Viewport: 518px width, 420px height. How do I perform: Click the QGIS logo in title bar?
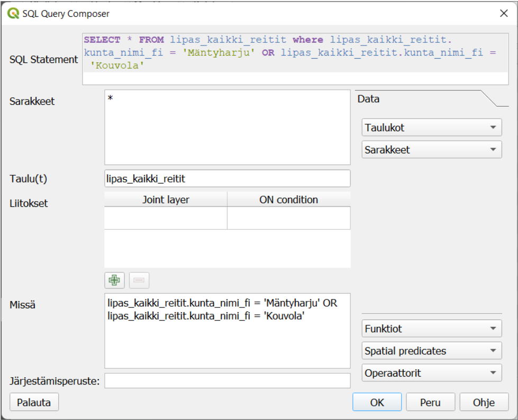(13, 14)
